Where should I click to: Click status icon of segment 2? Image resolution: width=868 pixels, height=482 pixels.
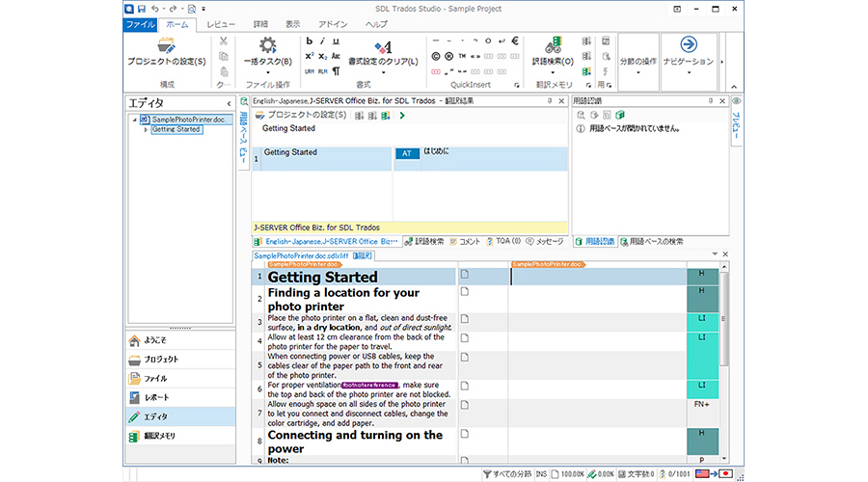tap(465, 292)
